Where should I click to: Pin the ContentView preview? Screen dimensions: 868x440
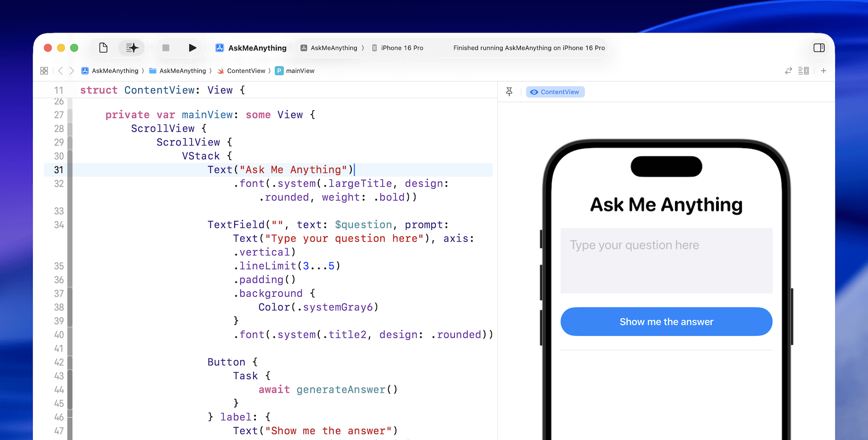pyautogui.click(x=509, y=91)
